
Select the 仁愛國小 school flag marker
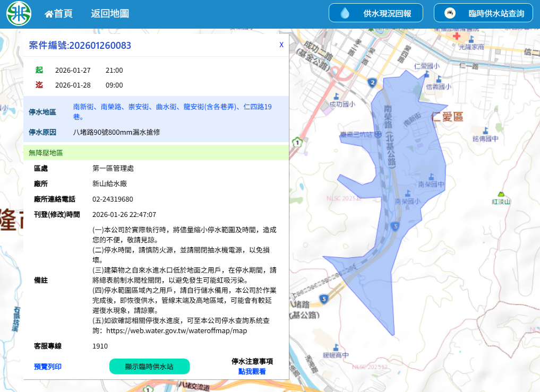click(x=427, y=74)
